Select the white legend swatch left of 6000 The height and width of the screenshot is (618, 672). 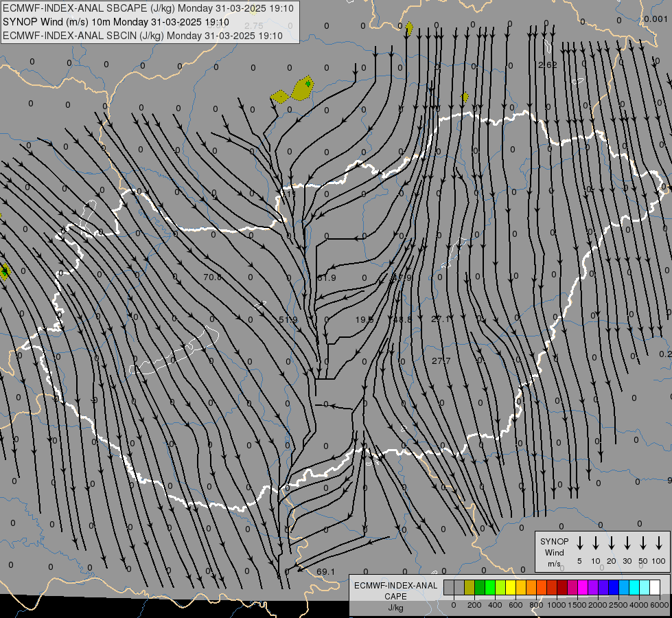[655, 587]
